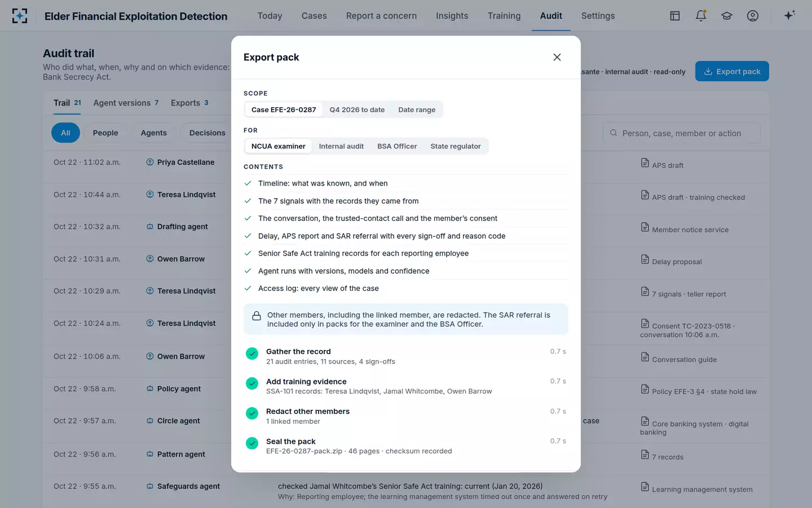
Task: Open the Settings nav tab
Action: tap(598, 16)
